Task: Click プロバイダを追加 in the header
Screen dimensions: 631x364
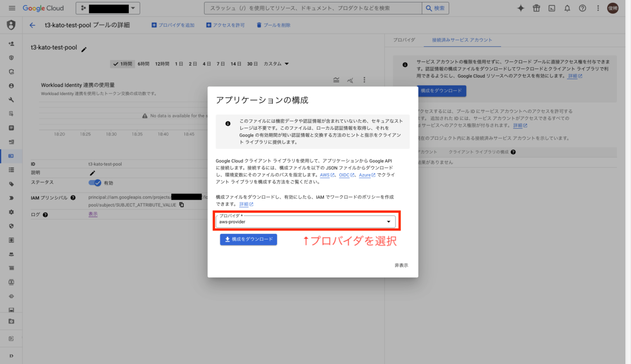Action: (172, 25)
